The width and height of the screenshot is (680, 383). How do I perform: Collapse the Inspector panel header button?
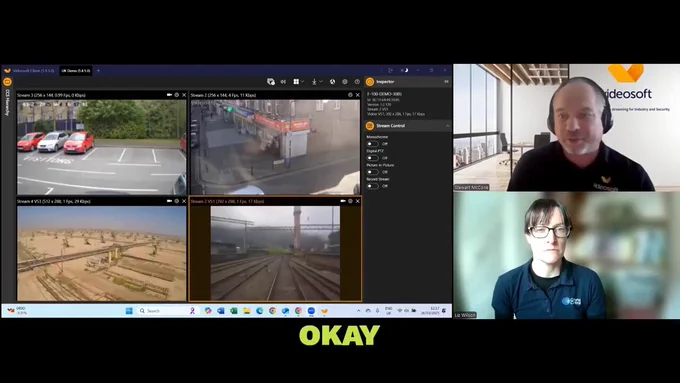pyautogui.click(x=446, y=82)
